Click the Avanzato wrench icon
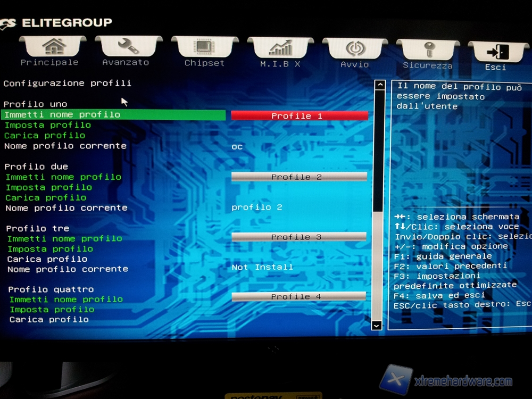Screen dimensions: 532x399 point(128,46)
